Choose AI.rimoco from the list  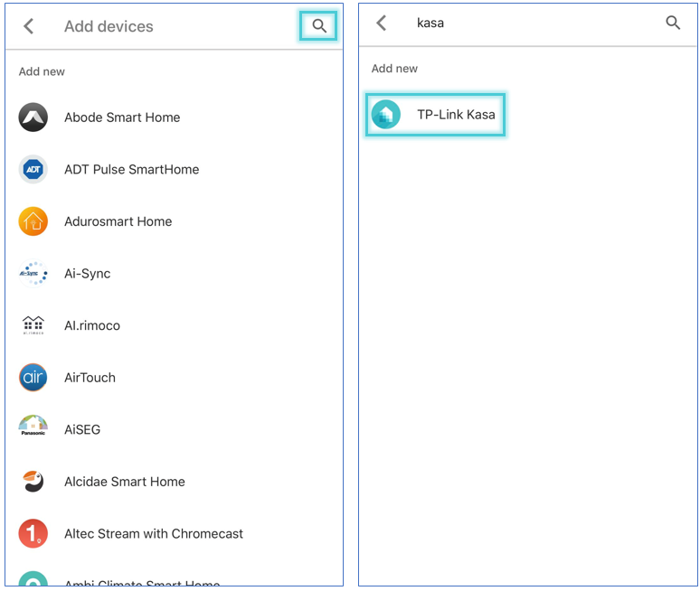pyautogui.click(x=175, y=325)
